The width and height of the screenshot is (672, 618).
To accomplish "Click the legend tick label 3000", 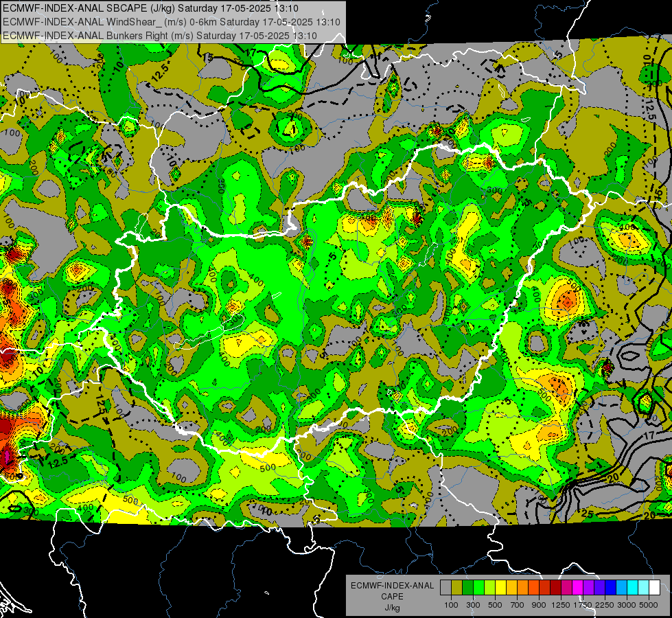I will point(627,605).
